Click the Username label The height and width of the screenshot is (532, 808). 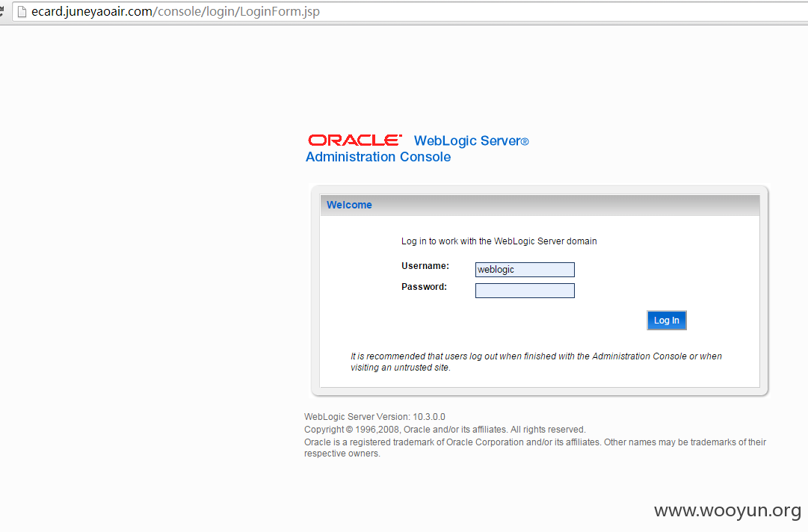click(x=425, y=266)
